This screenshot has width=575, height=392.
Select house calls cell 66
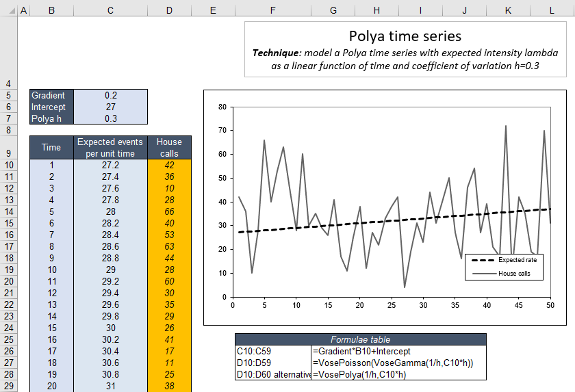tap(169, 212)
